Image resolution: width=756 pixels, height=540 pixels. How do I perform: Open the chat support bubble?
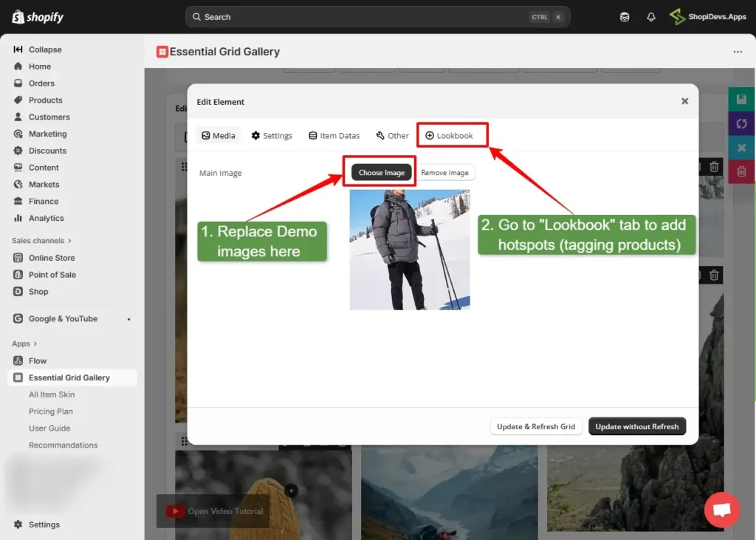click(x=722, y=510)
